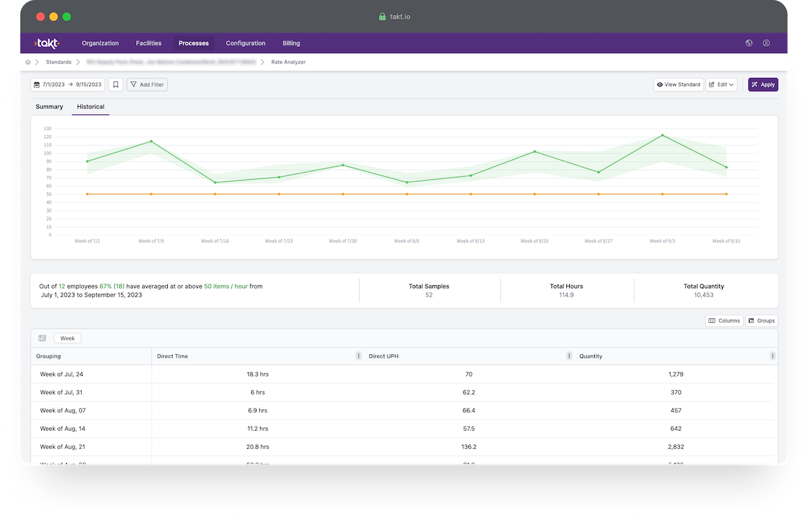Open the Groups panel

tap(761, 321)
